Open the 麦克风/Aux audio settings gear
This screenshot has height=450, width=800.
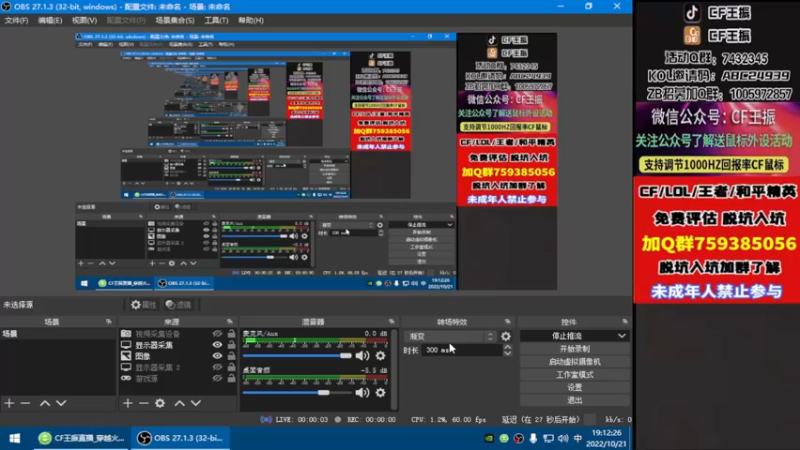381,356
